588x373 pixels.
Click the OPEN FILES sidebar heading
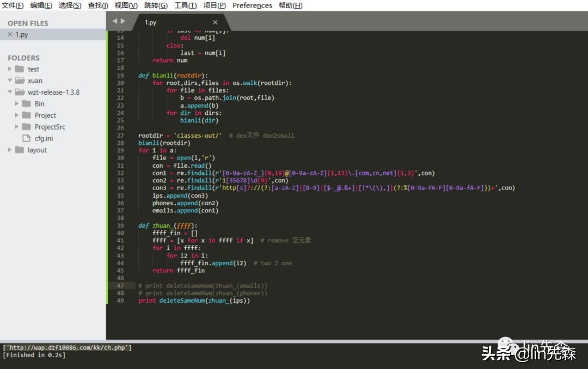[28, 23]
